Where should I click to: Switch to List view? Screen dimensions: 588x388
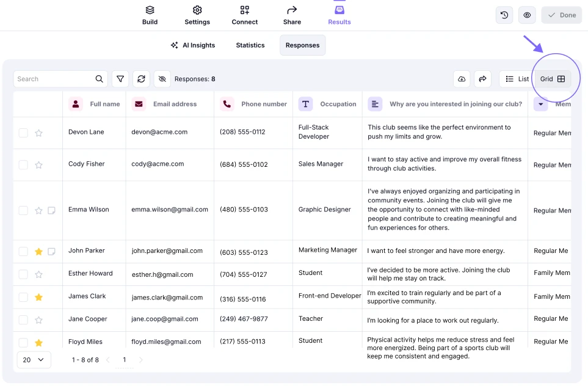click(517, 79)
